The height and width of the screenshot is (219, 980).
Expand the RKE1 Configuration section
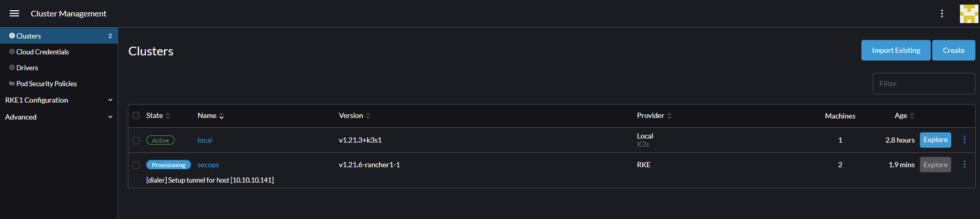click(x=59, y=100)
